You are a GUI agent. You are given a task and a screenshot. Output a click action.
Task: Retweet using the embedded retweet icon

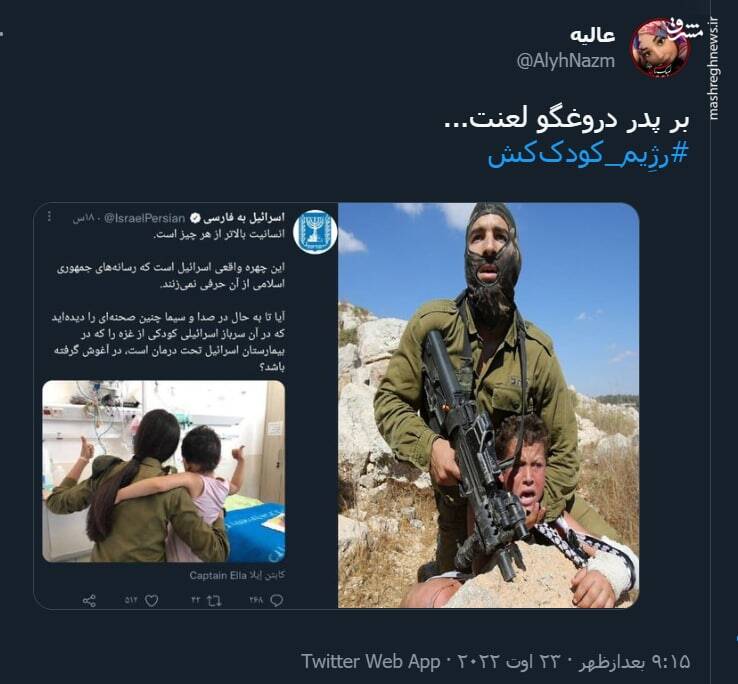(214, 601)
